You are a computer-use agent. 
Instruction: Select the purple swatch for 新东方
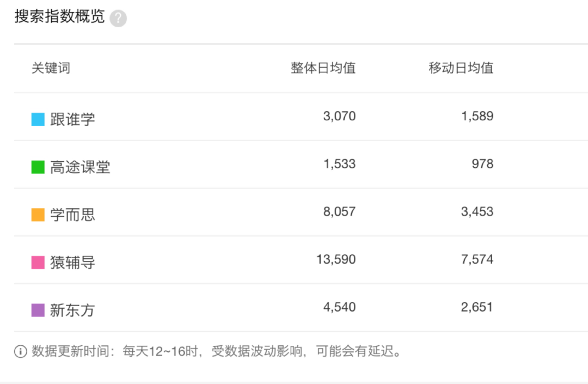click(x=38, y=310)
